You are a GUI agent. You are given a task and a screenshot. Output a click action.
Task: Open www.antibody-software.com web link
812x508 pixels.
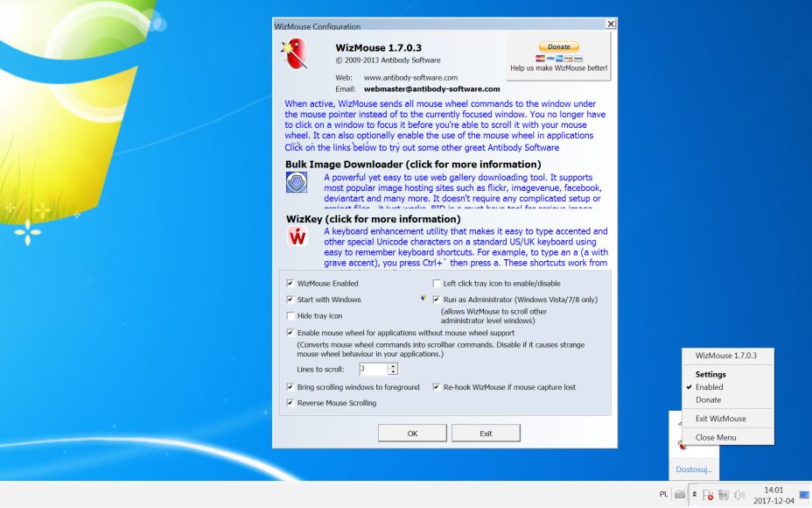coord(410,78)
